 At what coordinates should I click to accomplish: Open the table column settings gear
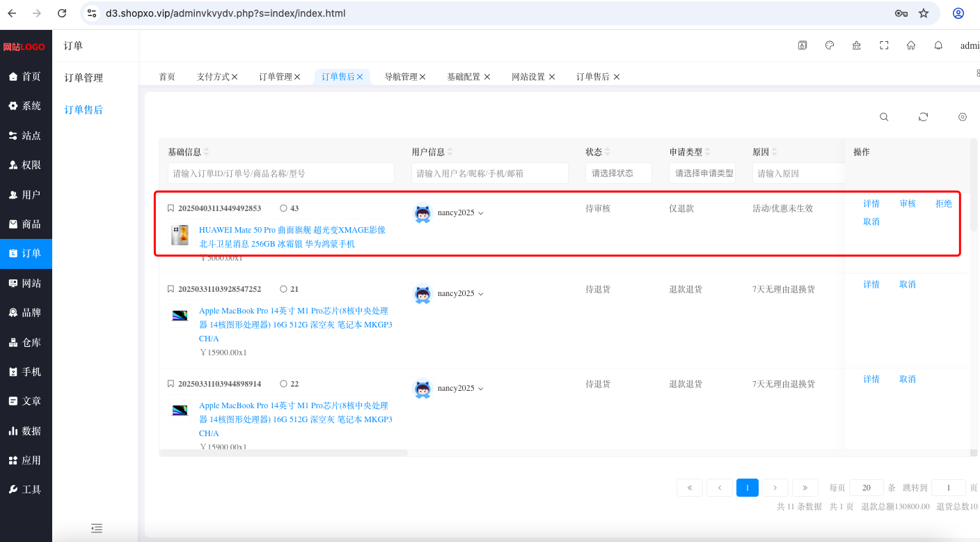point(963,117)
